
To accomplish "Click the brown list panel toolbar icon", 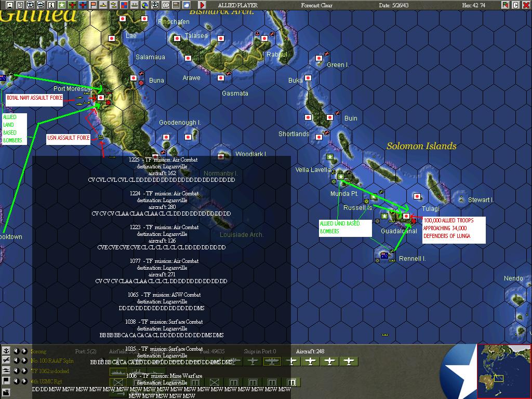I will click(x=176, y=5).
